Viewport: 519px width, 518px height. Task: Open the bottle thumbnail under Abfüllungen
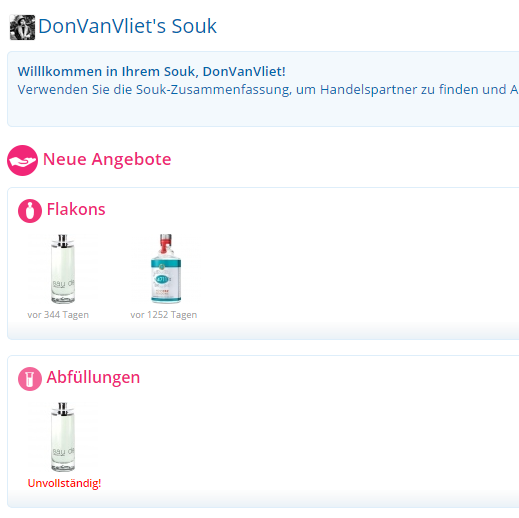coord(63,437)
